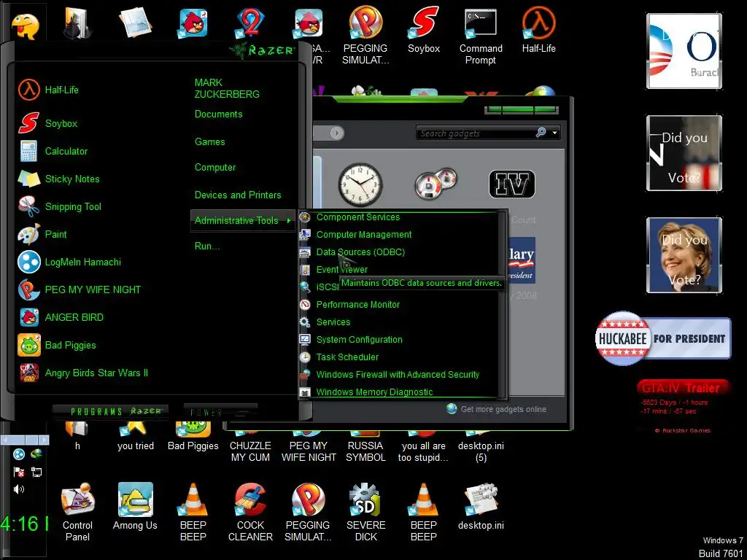Viewport: 747px width, 560px height.
Task: Open the MARK ZUCKERBERG user folder
Action: click(x=228, y=88)
